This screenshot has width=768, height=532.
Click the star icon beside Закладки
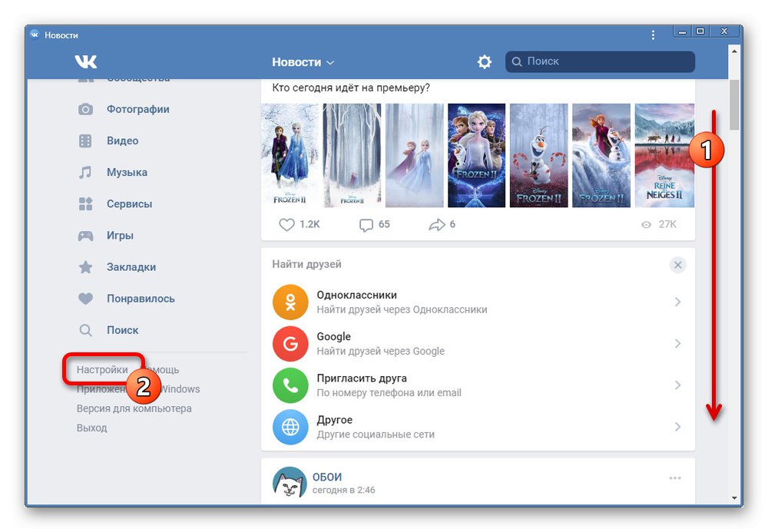(x=86, y=267)
